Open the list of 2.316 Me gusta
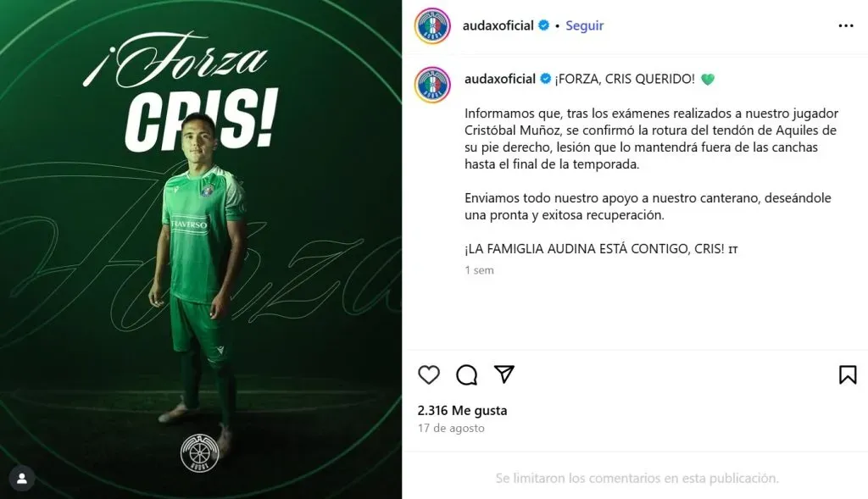The image size is (868, 499). click(x=462, y=411)
